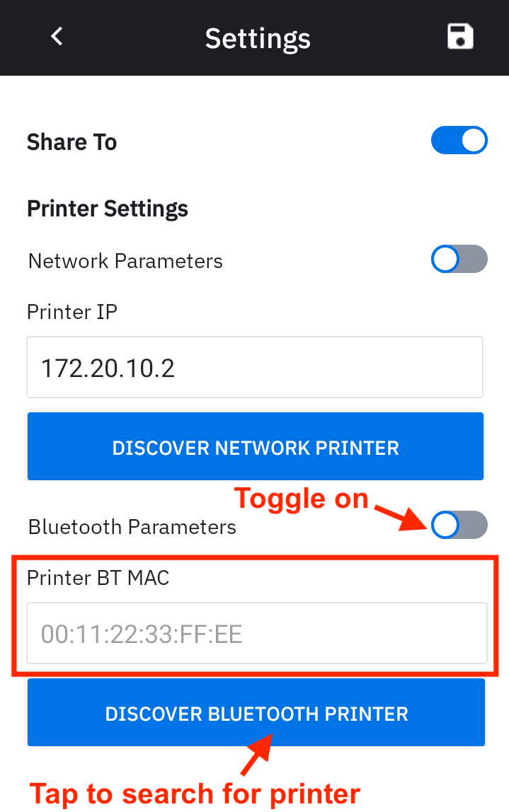509x812 pixels.
Task: Click the red 'Toggle on' annotation
Action: (301, 499)
